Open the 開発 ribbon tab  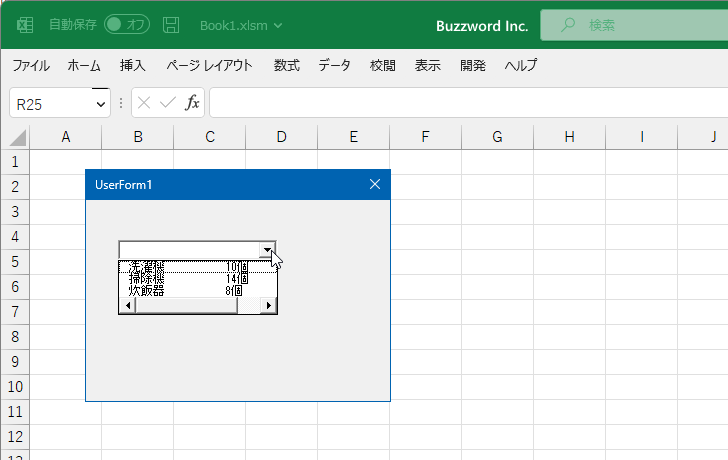473,65
